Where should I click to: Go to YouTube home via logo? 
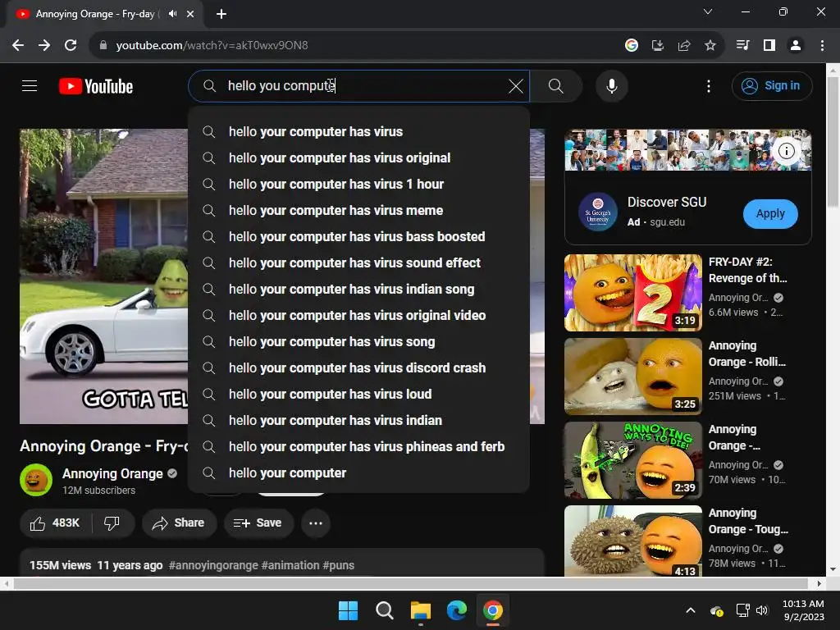coord(96,86)
